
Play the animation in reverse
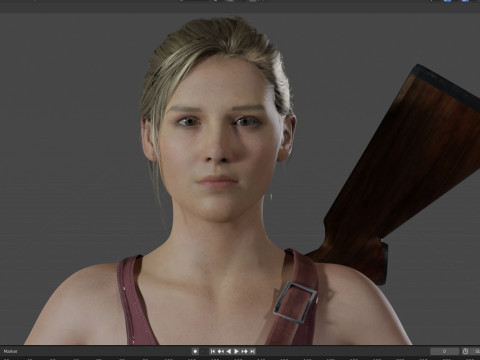[x=229, y=351]
